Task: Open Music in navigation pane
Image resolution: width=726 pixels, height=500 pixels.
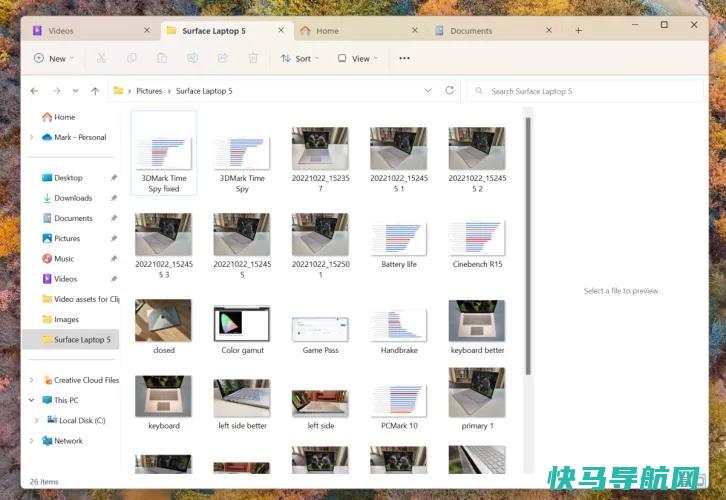Action: 58,259
